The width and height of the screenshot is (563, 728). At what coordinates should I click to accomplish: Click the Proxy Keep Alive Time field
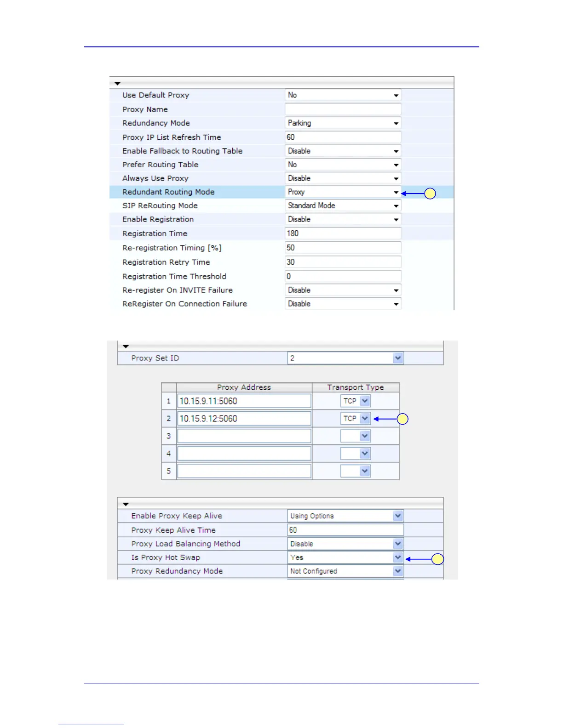tap(345, 530)
